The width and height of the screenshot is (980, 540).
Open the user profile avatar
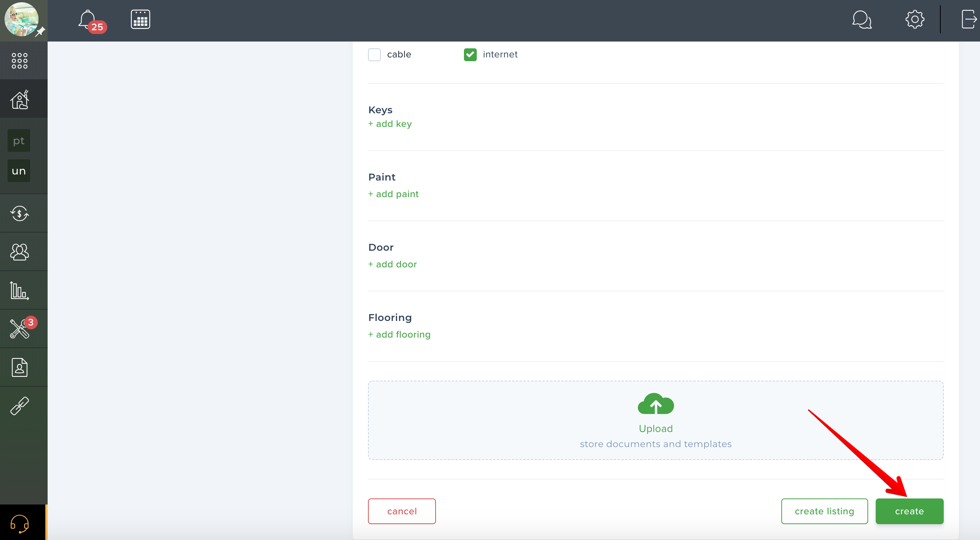pyautogui.click(x=21, y=19)
